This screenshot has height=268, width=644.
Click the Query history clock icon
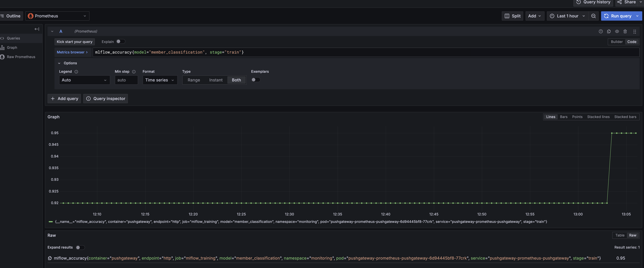click(x=578, y=2)
